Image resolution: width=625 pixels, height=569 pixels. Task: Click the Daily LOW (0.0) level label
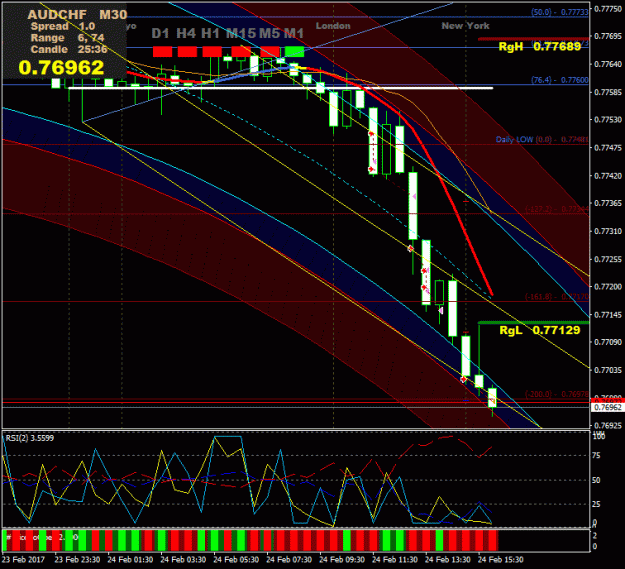coord(542,139)
